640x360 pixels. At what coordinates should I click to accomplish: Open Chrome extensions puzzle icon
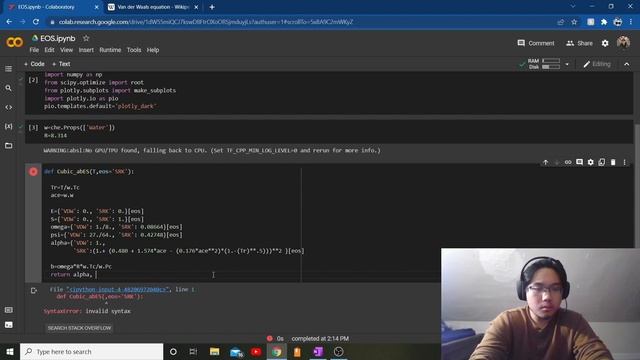pos(604,22)
